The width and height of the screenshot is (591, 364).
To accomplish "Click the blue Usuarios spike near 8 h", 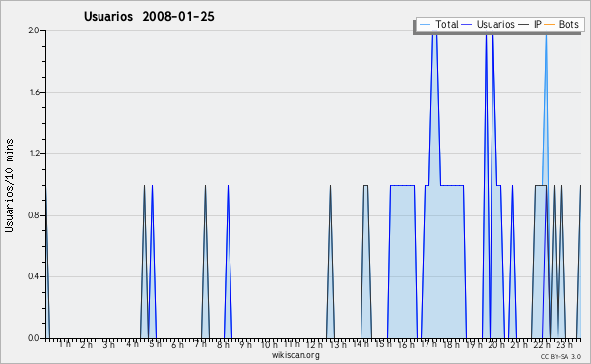I will point(228,262).
